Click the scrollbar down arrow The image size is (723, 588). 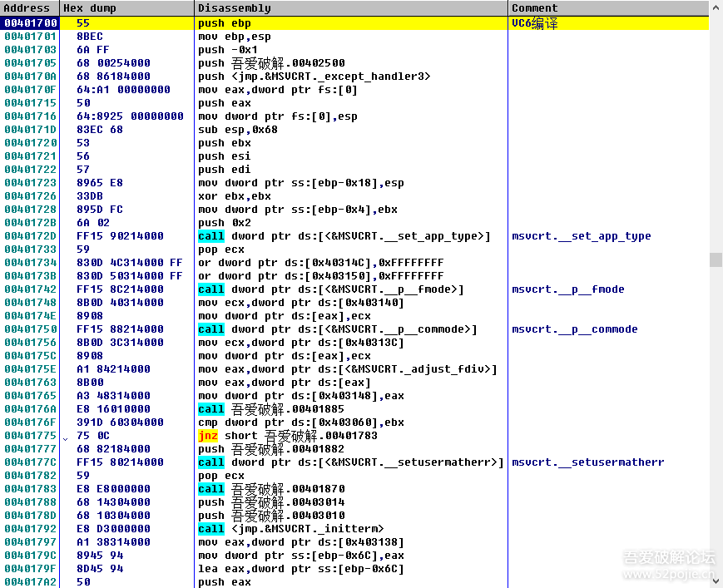pyautogui.click(x=716, y=581)
